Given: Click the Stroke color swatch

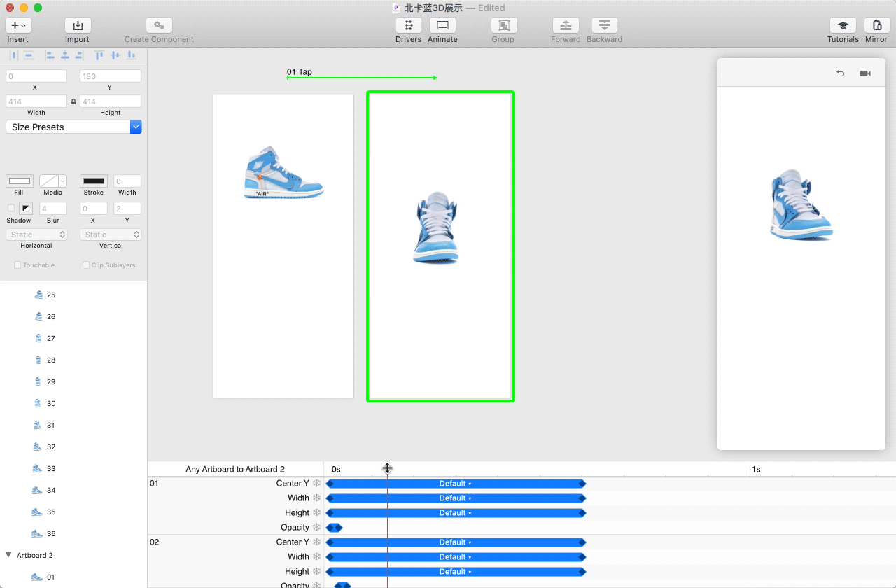Looking at the screenshot, I should point(93,181).
